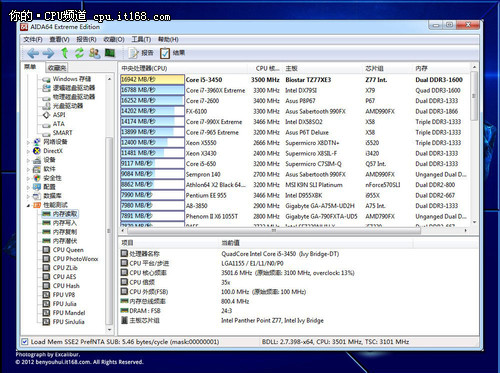The image size is (500, 373).
Task: Click the 12400 MB/秒 result bar
Action: coord(152,143)
